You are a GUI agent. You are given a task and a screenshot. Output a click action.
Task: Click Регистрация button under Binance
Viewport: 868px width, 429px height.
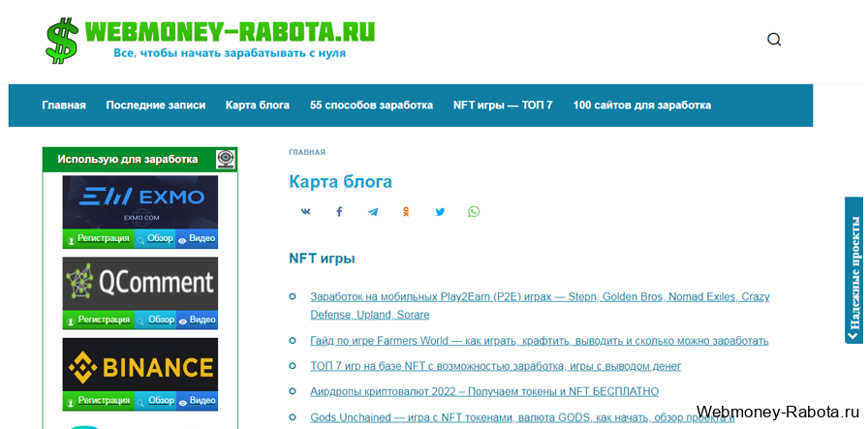click(99, 401)
